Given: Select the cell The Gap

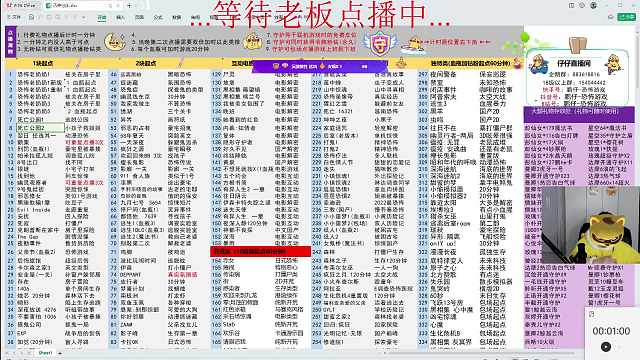Looking at the screenshot, I should pos(28,237).
